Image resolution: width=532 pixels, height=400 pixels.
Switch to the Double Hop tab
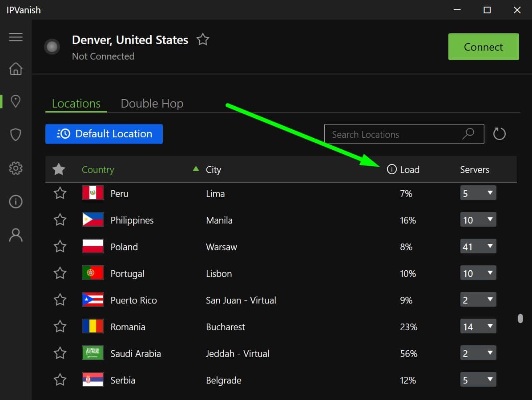point(152,104)
